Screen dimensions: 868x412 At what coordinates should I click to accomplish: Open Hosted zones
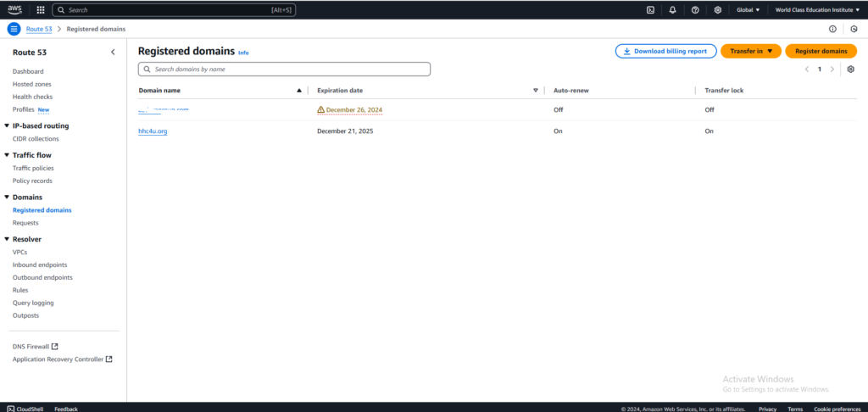(31, 84)
